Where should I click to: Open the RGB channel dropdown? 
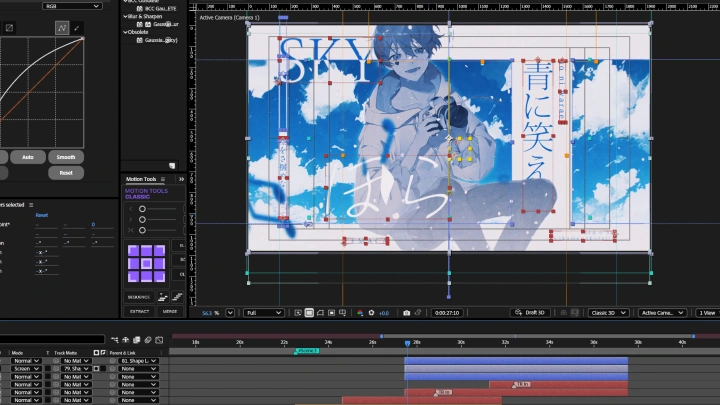(x=72, y=6)
